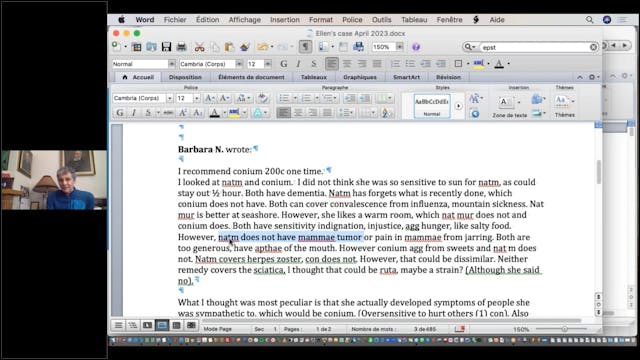640x360 pixels.
Task: Click the Clear formatting icon in ribbon
Action: 263,98
